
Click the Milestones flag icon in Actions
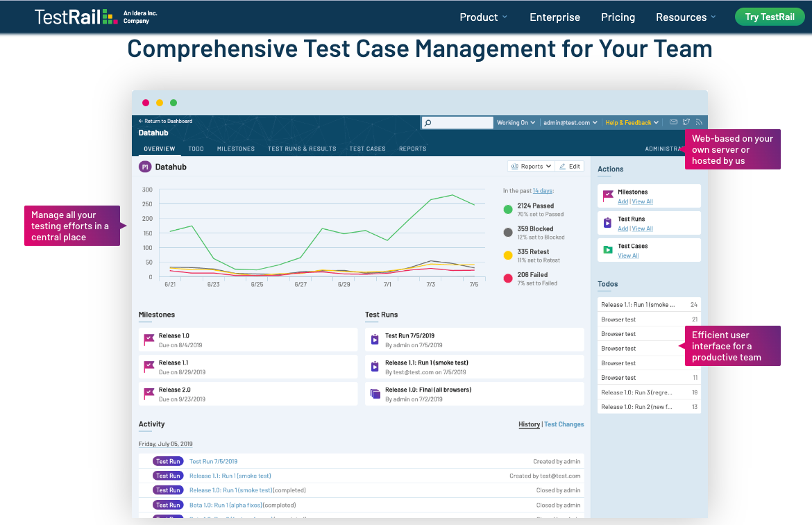[x=608, y=196]
